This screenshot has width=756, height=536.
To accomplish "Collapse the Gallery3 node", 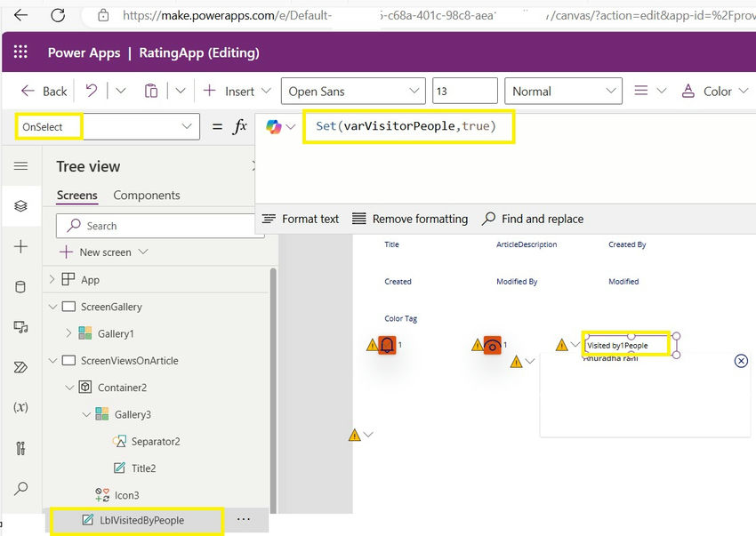I will [x=86, y=414].
